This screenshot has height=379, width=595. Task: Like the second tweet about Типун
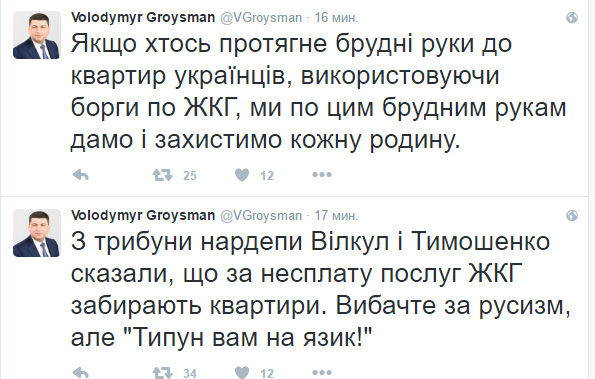[x=242, y=373]
